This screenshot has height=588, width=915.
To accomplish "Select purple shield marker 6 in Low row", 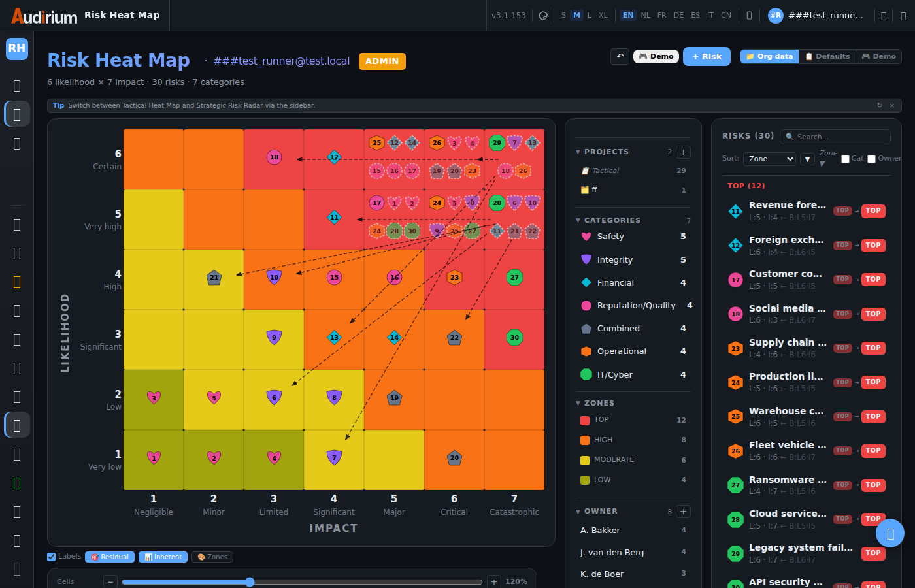I will pyautogui.click(x=274, y=397).
